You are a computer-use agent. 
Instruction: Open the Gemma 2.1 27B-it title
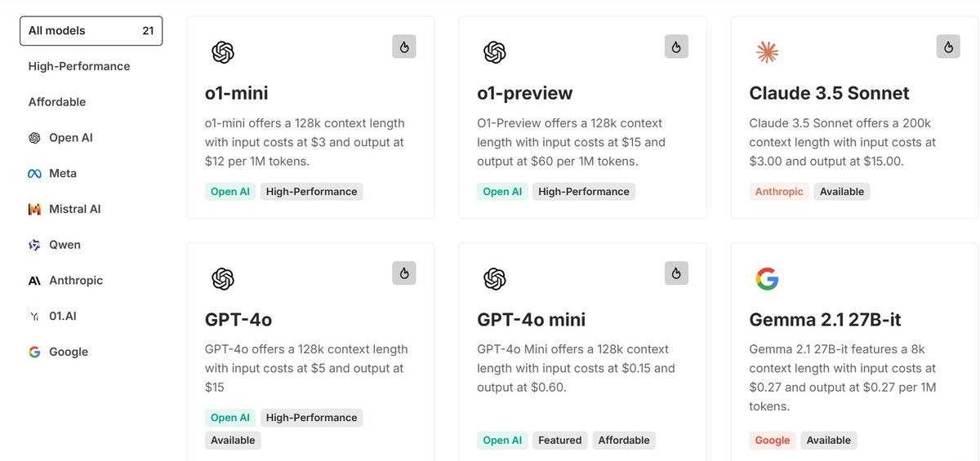click(825, 320)
